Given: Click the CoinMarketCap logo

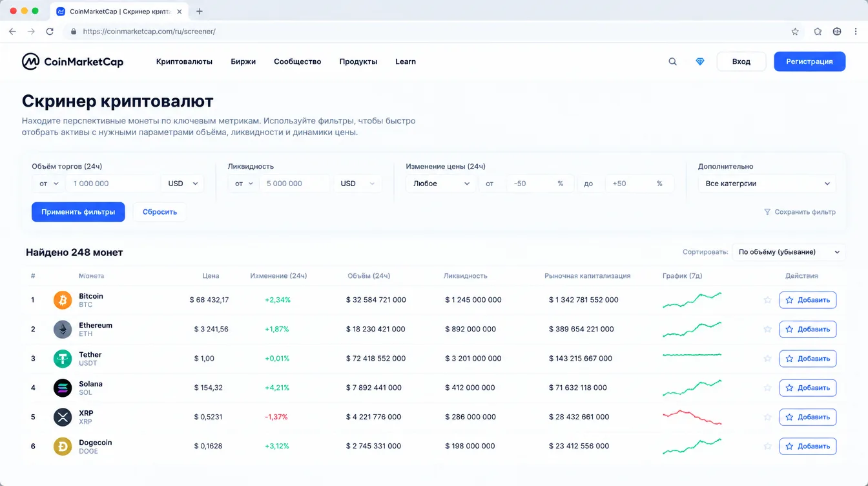Looking at the screenshot, I should 72,61.
